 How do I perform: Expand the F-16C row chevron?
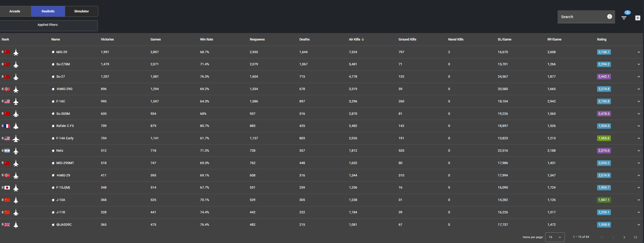point(639,101)
